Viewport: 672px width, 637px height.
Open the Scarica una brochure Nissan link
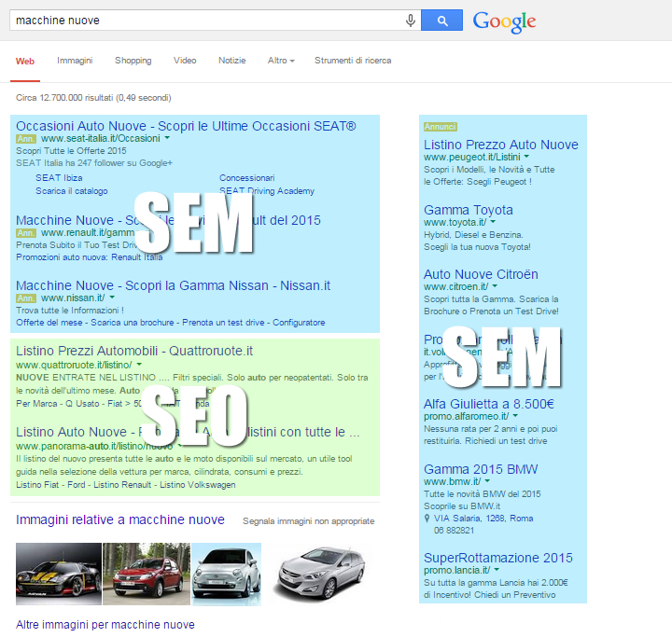coord(133,322)
